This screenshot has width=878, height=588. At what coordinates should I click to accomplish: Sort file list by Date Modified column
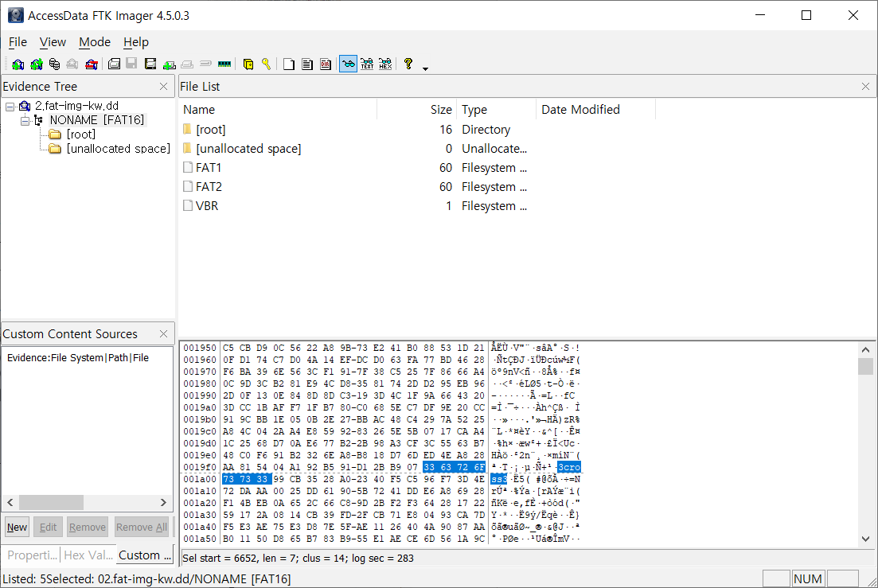595,110
